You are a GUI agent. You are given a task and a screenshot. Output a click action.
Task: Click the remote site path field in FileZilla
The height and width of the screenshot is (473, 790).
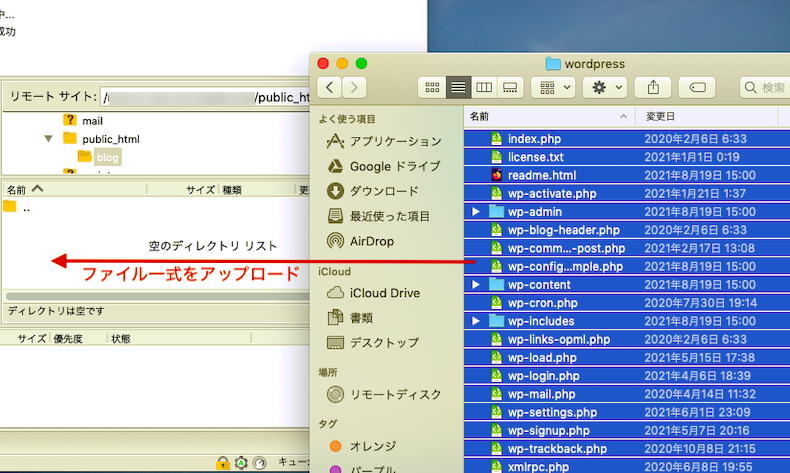[205, 97]
